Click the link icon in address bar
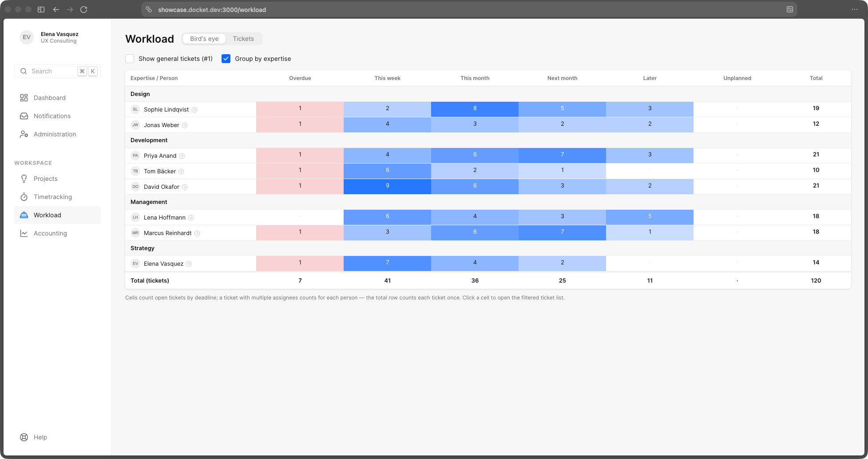This screenshot has width=868, height=459. click(x=149, y=9)
